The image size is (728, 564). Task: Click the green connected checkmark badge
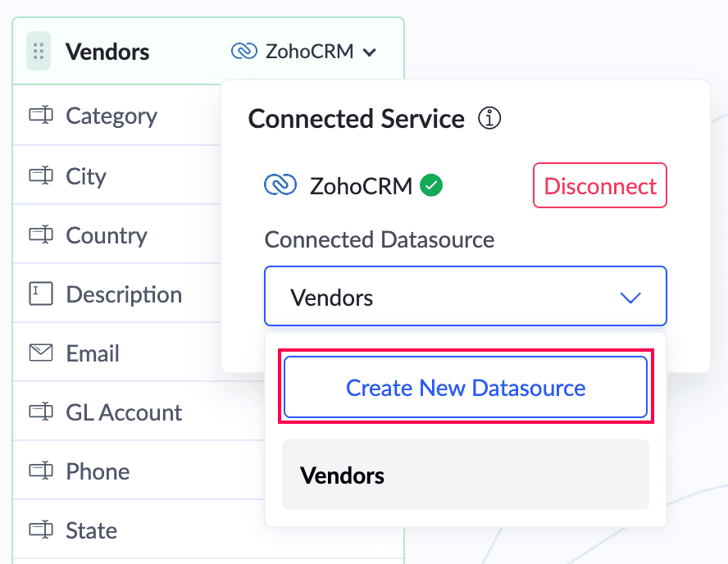click(x=431, y=185)
